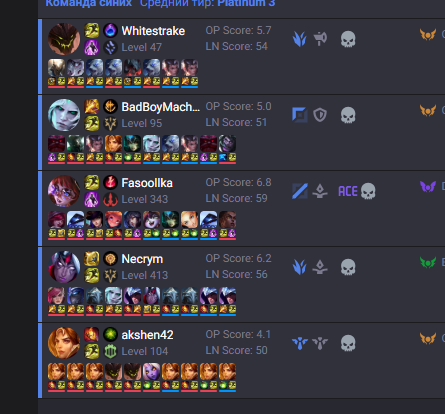Open the BadBoyMach... player profile link
This screenshot has width=445, height=414.
161,107
